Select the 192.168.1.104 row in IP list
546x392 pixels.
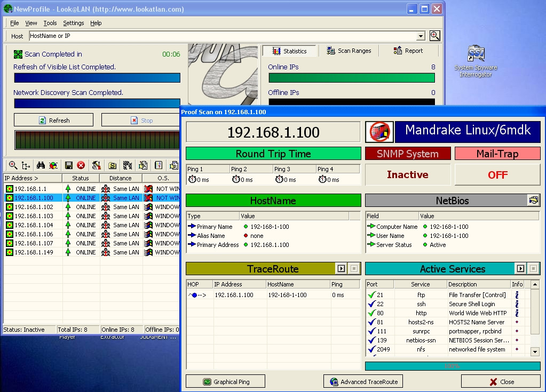[x=33, y=225]
